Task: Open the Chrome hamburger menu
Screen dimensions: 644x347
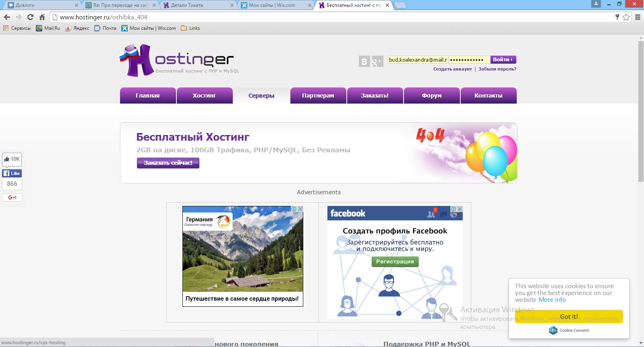Action: point(638,17)
